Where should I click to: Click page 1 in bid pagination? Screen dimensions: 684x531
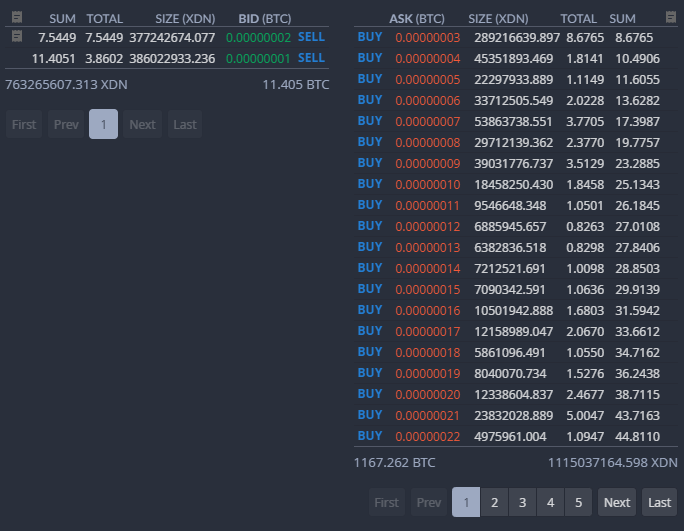pos(103,124)
